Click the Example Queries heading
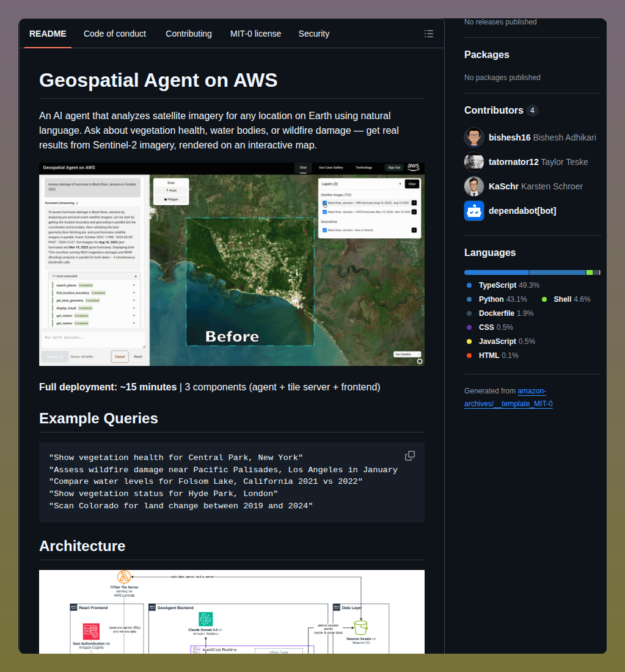This screenshot has height=672, width=625. (98, 418)
